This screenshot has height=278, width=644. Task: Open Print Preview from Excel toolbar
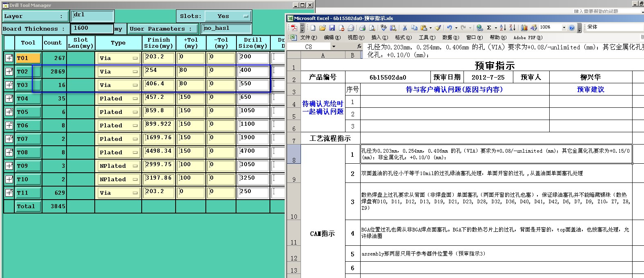(372, 27)
